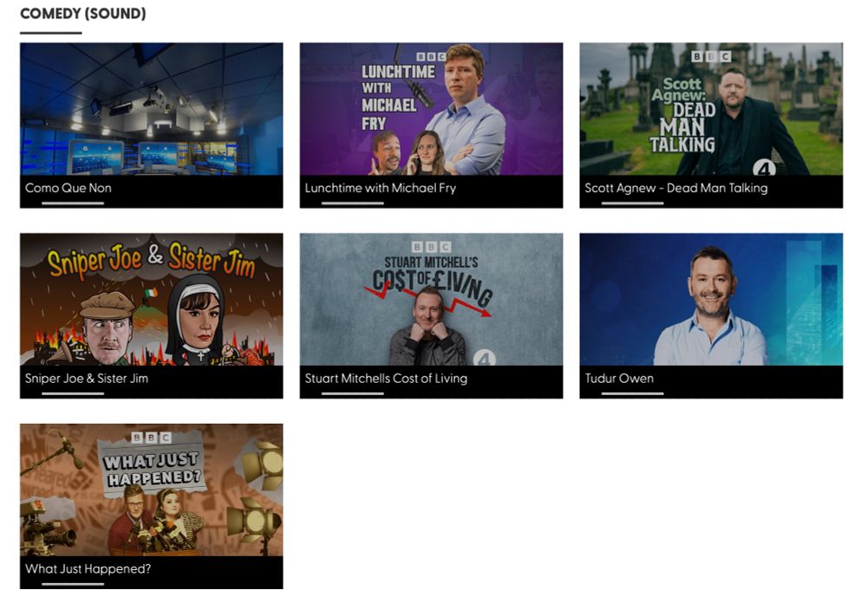
Task: Open Lunchtime with Michael Fry thumbnail image
Action: point(431,109)
